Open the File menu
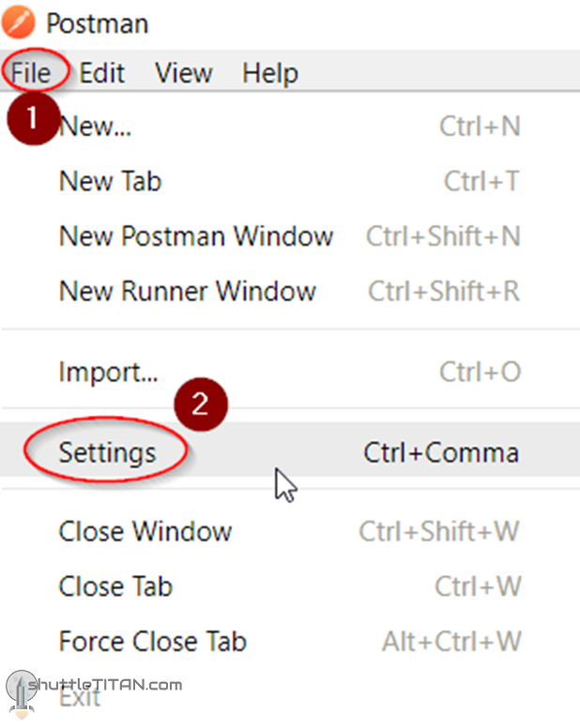This screenshot has width=580, height=728. tap(31, 73)
